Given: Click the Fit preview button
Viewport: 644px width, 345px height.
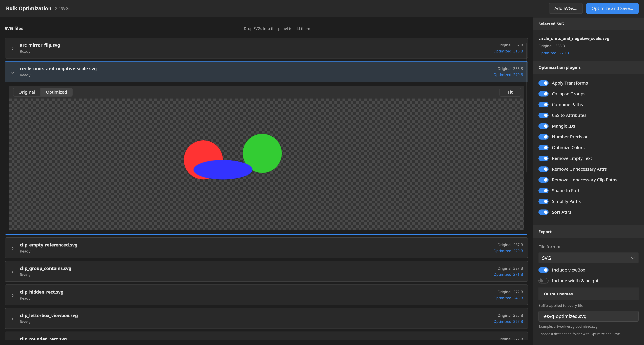Looking at the screenshot, I should click(x=510, y=92).
